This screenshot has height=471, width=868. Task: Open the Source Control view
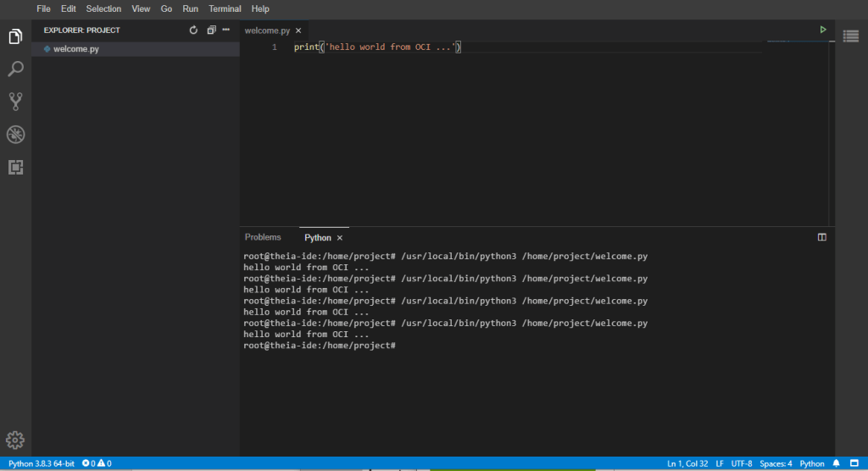(x=15, y=102)
